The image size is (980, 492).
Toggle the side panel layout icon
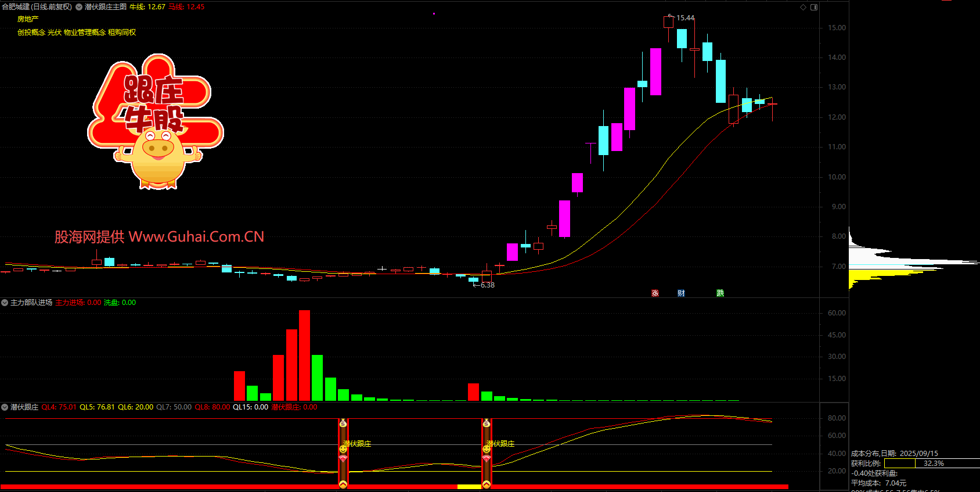pyautogui.click(x=814, y=7)
